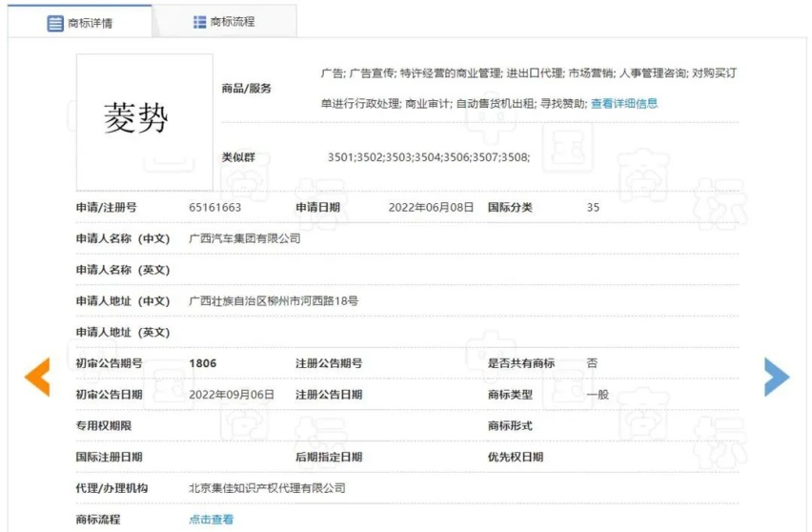Select announcement date 2022年09月06日
This screenshot has height=532, width=812.
click(x=232, y=394)
